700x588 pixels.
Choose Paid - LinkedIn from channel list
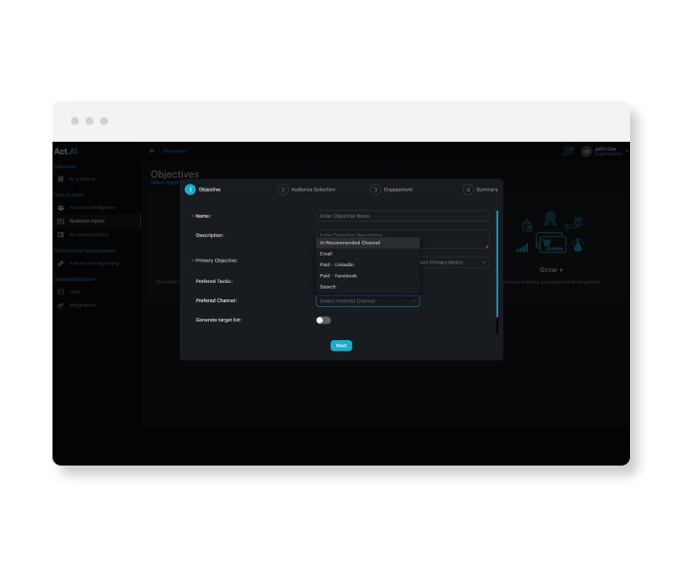pos(337,264)
